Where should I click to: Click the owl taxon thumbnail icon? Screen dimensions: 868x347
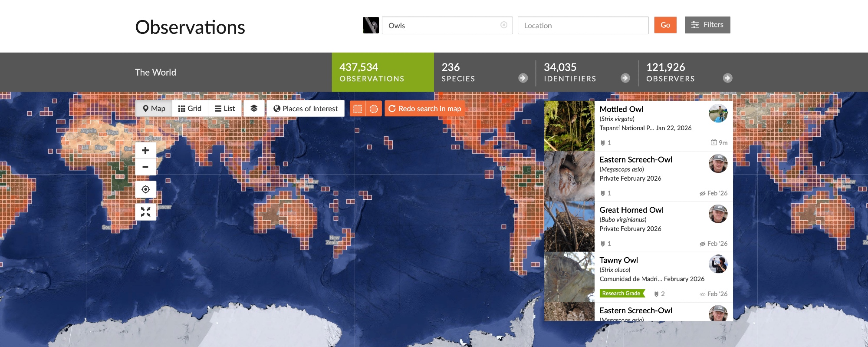pos(371,25)
